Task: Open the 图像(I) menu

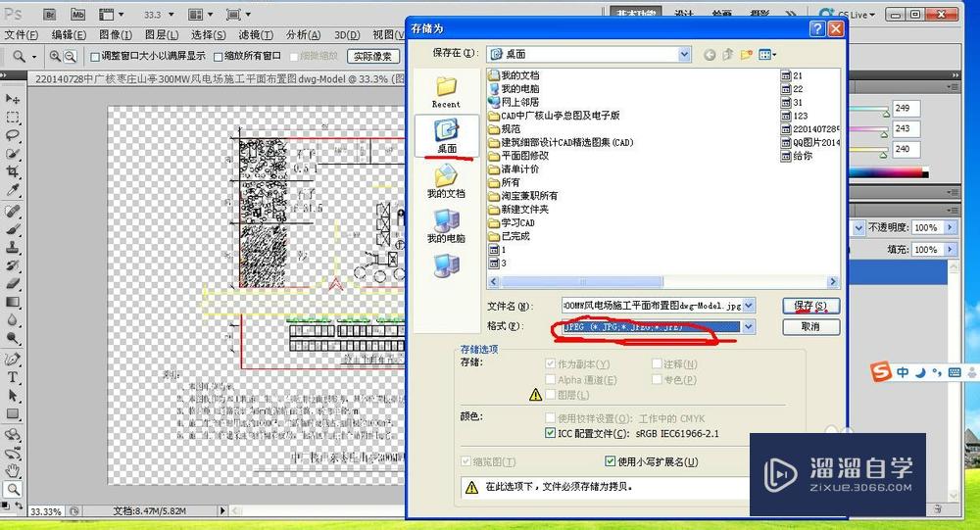Action: [x=116, y=35]
